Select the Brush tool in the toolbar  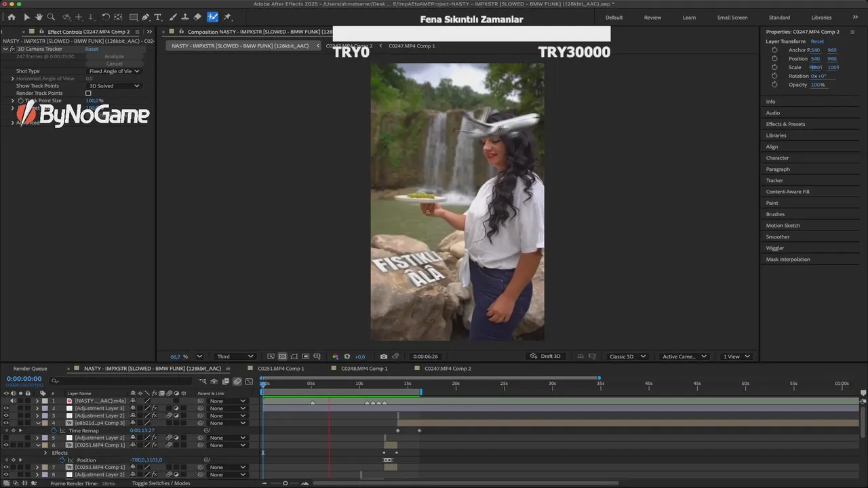174,17
